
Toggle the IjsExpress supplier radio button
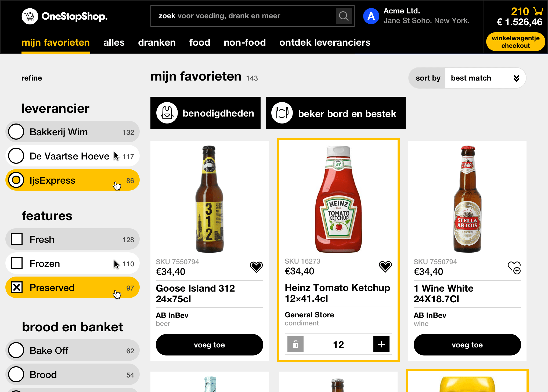(x=16, y=180)
